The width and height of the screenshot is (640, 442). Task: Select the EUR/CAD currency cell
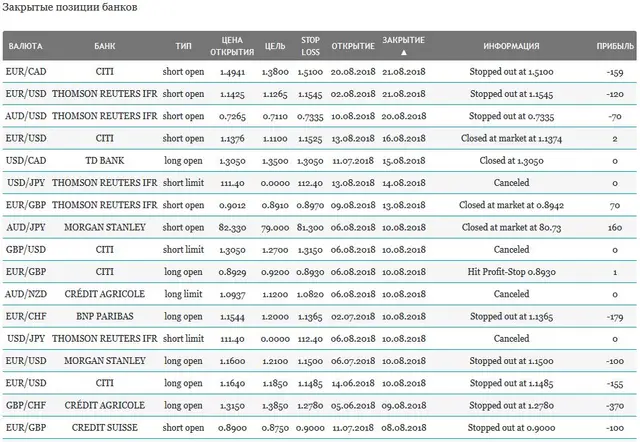26,72
